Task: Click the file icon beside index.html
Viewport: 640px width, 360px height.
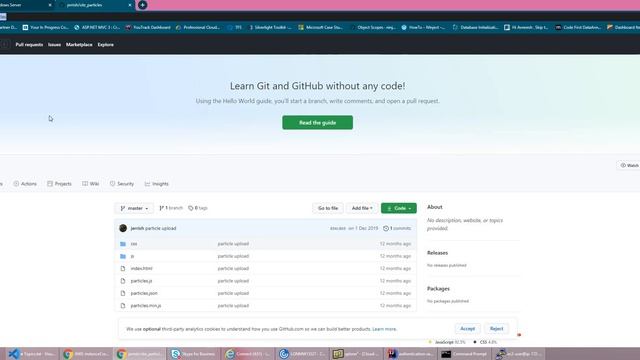Action: click(123, 268)
